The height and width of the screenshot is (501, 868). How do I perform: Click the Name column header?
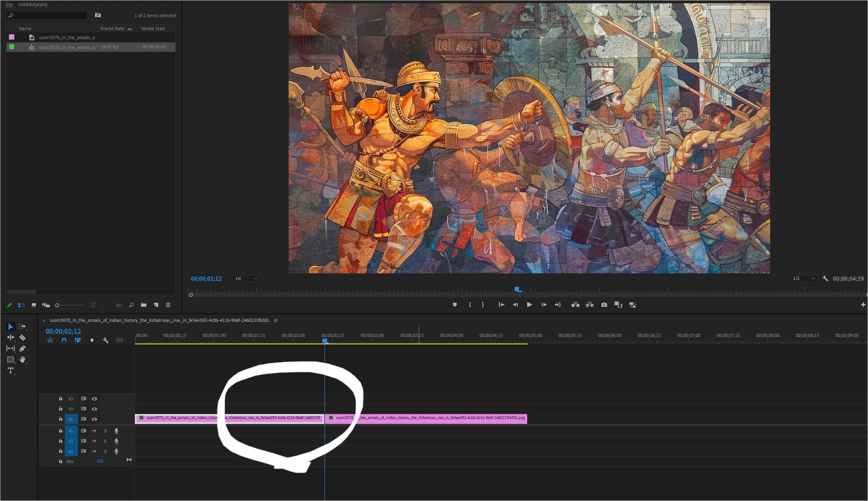(x=25, y=29)
